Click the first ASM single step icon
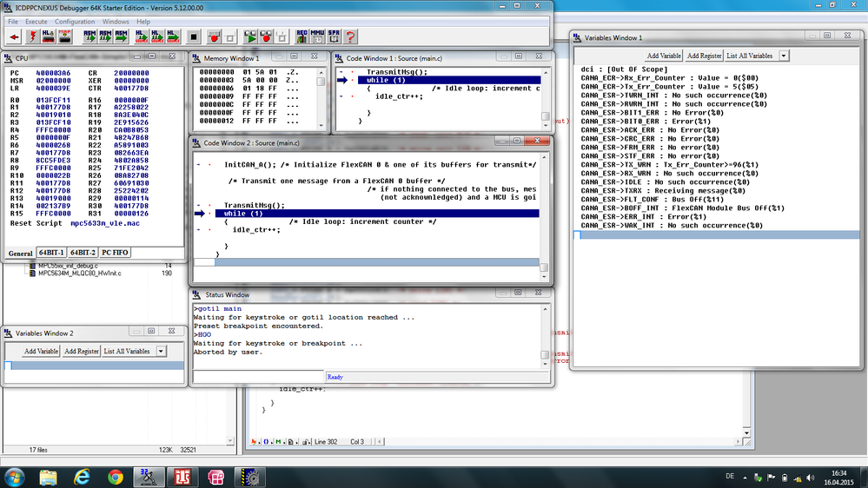Image resolution: width=868 pixels, height=488 pixels. click(x=89, y=37)
